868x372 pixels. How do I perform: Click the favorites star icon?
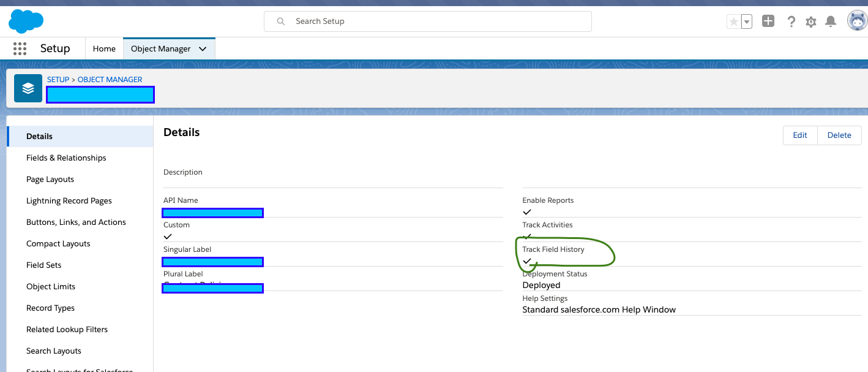pos(733,21)
